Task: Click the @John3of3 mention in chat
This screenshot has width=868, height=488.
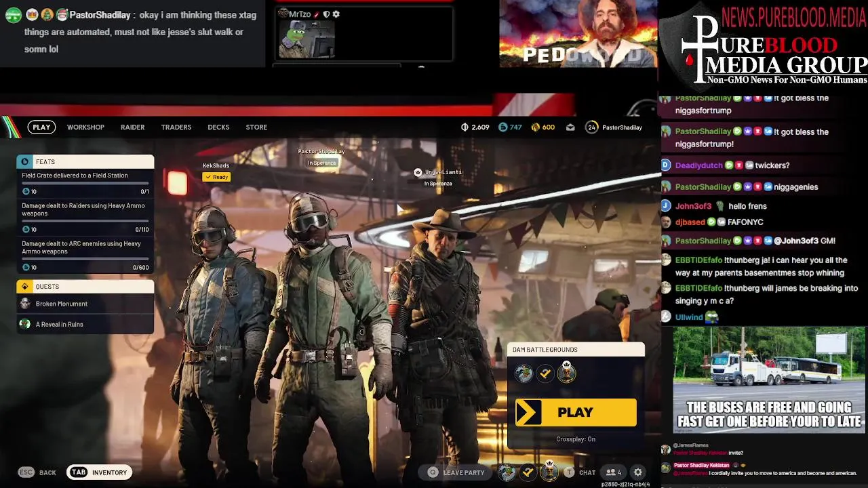Action: point(795,241)
